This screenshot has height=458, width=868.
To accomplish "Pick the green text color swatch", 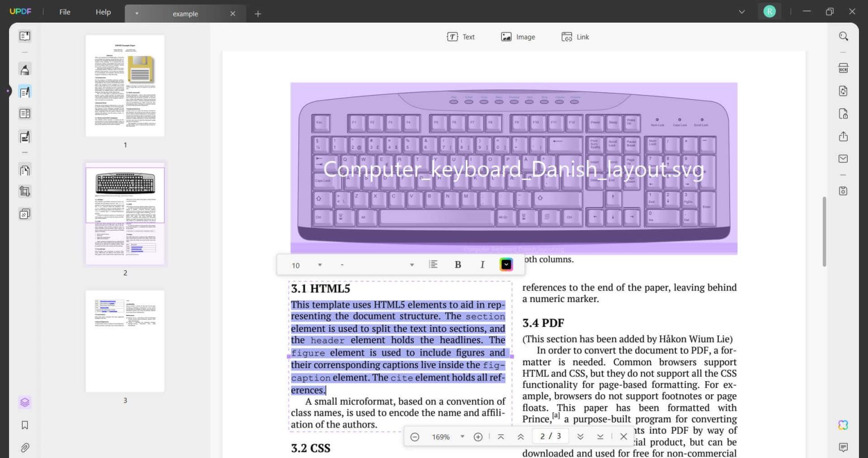I will (x=502, y=260).
